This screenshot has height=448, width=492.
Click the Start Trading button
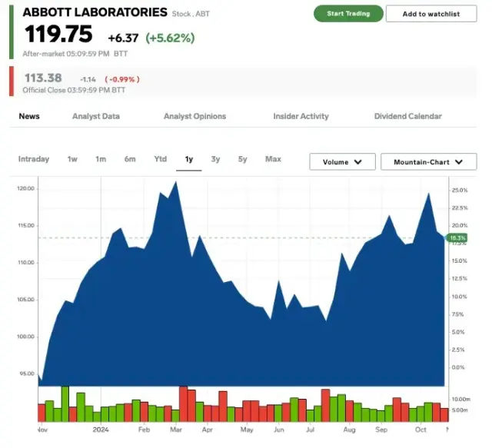tap(347, 14)
